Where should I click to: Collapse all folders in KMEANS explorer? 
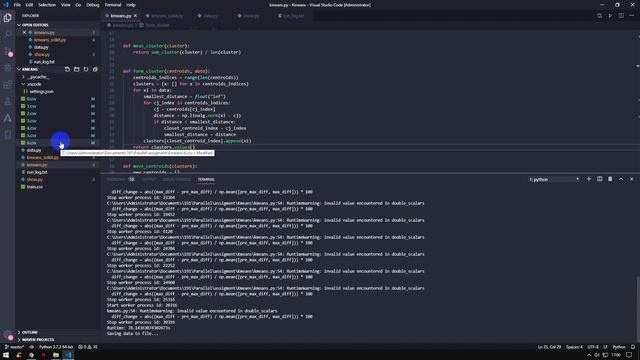pos(95,69)
